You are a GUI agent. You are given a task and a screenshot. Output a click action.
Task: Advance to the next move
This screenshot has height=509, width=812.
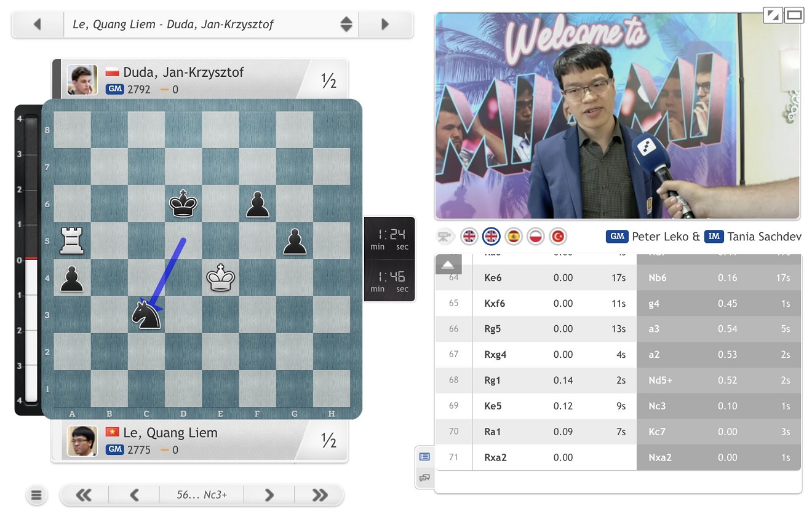(269, 495)
